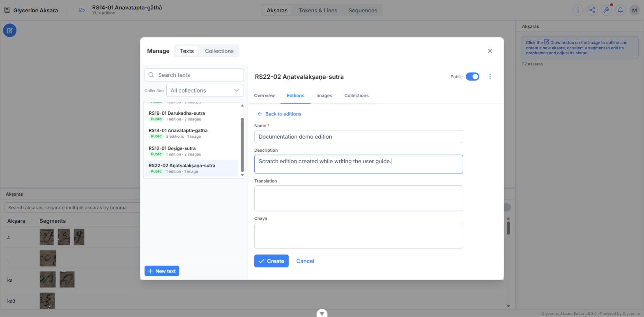Open the notifications bell icon
The height and width of the screenshot is (317, 644).
pos(620,10)
